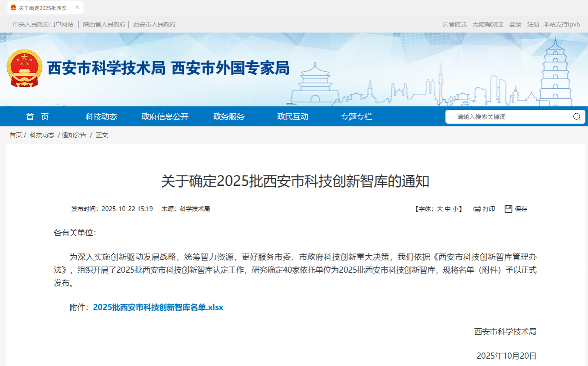The image size is (588, 366).
Task: Close the browser tab
Action: (x=77, y=7)
